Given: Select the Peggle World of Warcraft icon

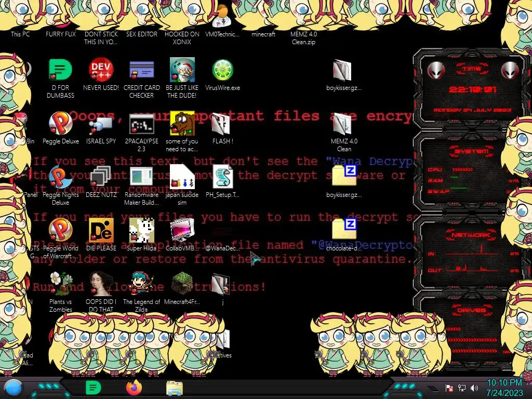Looking at the screenshot, I should pos(60,230).
